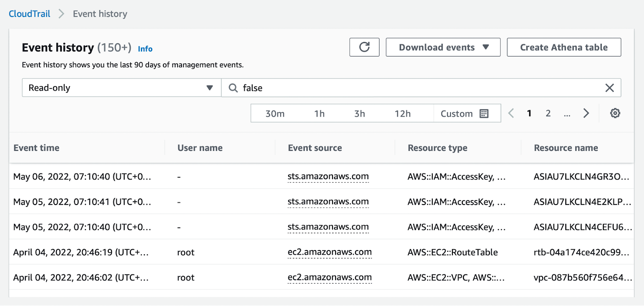Select the 30m time range

tap(275, 114)
